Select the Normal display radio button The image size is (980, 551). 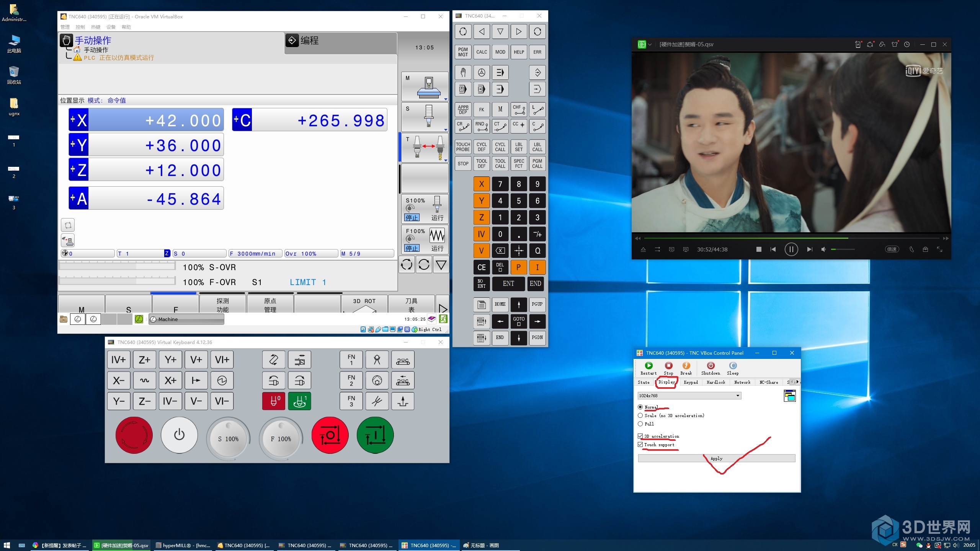coord(640,407)
